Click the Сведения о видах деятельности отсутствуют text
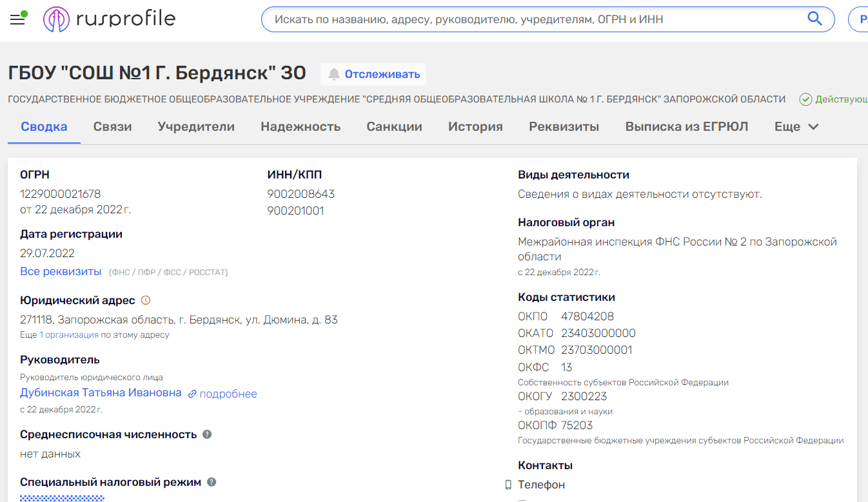 point(640,194)
